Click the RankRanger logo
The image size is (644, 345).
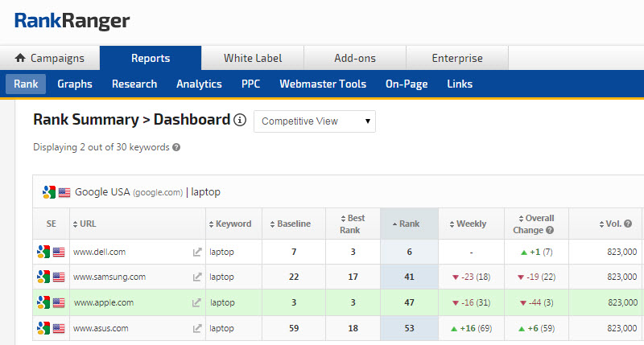[x=72, y=21]
